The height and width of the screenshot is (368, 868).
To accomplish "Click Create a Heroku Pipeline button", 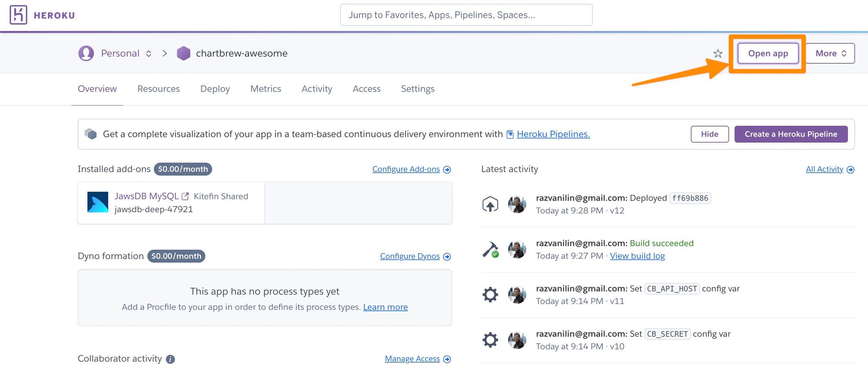I will click(791, 134).
